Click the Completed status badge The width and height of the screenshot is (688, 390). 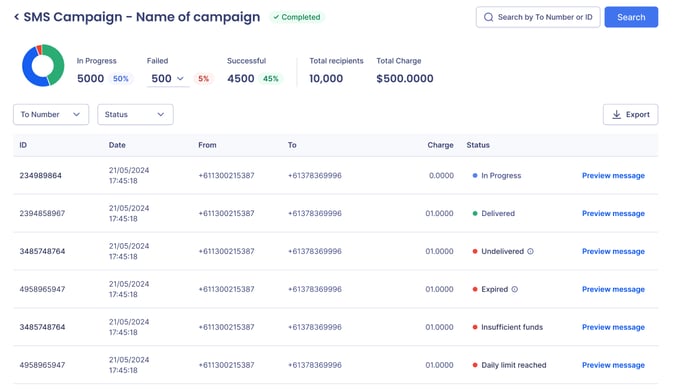click(x=297, y=17)
